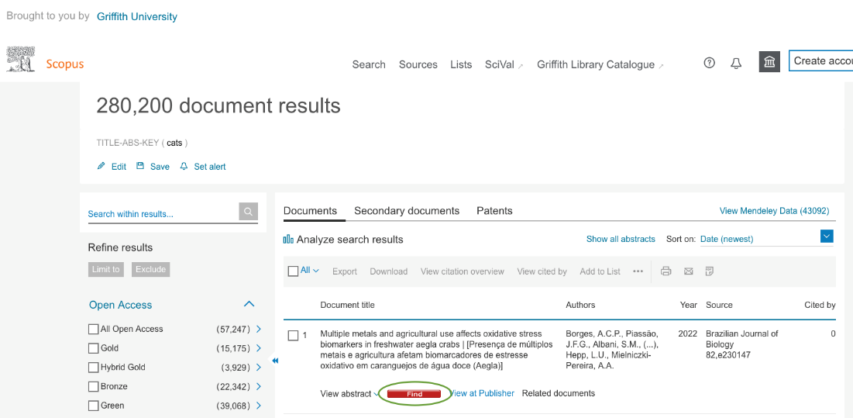Click View cited by option
The height and width of the screenshot is (418, 853).
[x=542, y=271]
